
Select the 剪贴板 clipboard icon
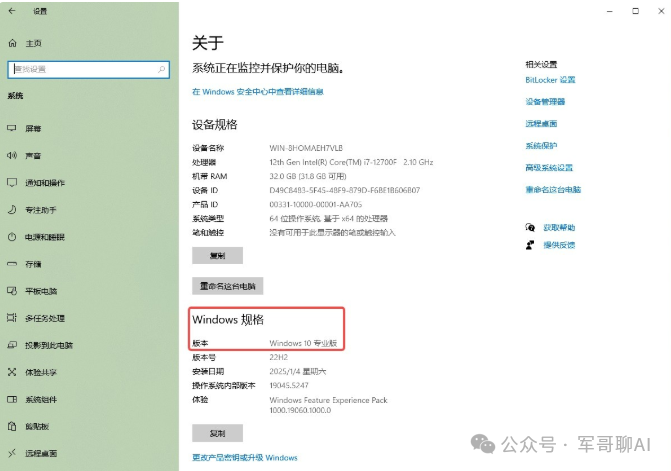pyautogui.click(x=12, y=426)
